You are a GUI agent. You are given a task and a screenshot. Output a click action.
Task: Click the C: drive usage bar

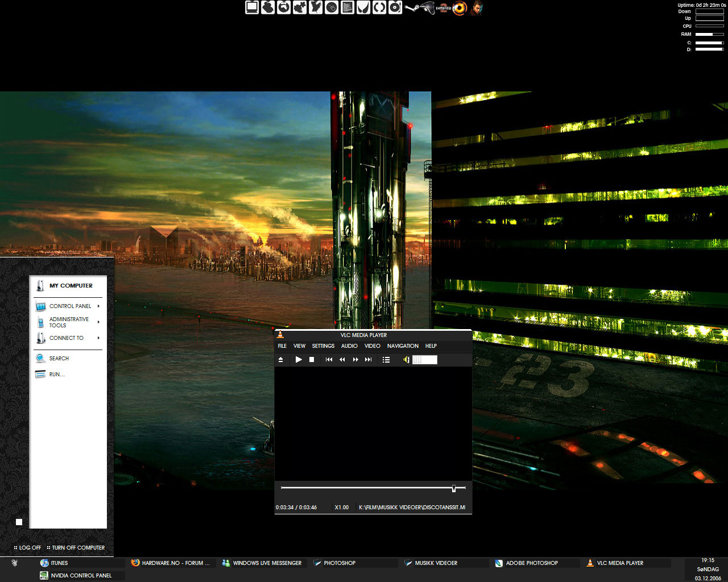click(709, 43)
